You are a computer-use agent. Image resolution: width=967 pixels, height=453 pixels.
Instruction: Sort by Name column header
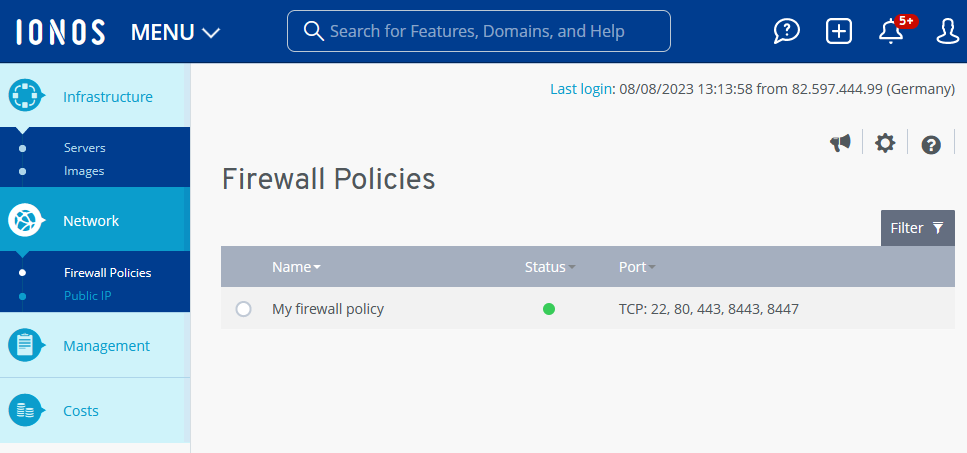coord(296,267)
